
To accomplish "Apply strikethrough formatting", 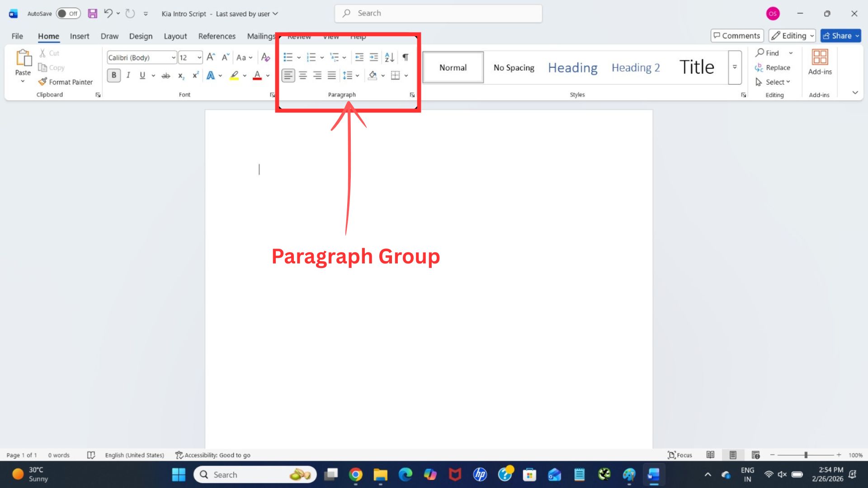I will [166, 75].
